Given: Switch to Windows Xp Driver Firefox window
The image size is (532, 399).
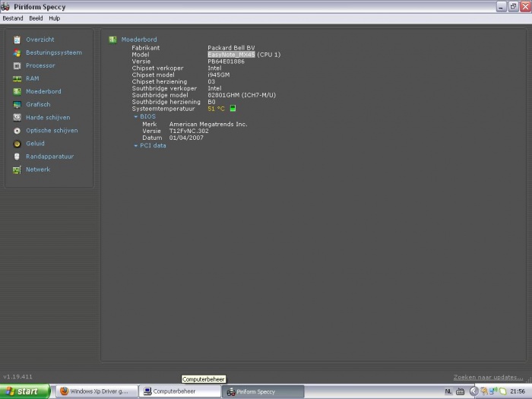Looking at the screenshot, I should (x=97, y=391).
